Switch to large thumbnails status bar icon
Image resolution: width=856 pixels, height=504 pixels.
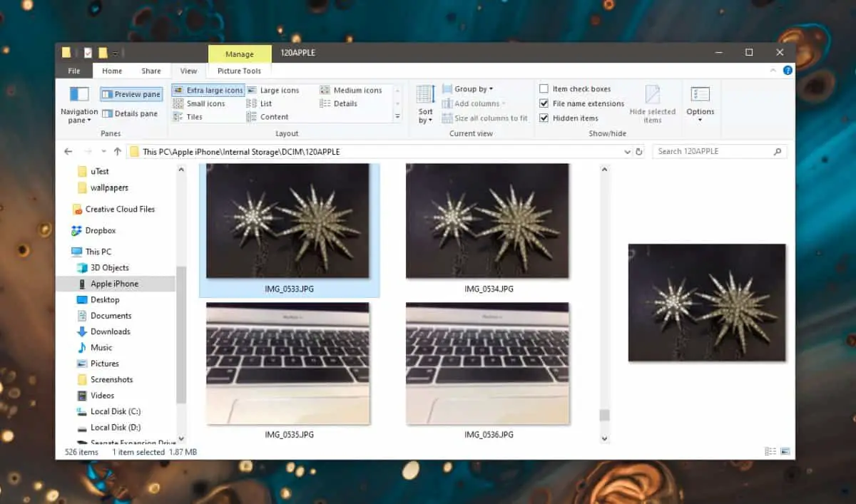coord(785,451)
